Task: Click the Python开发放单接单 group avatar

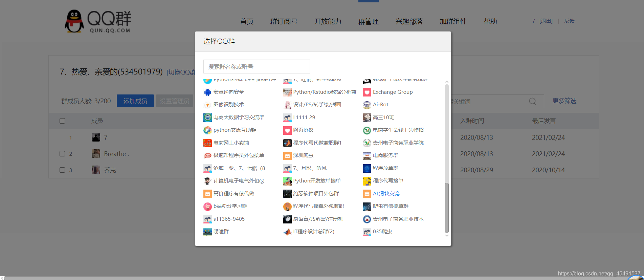Action: pos(287,181)
